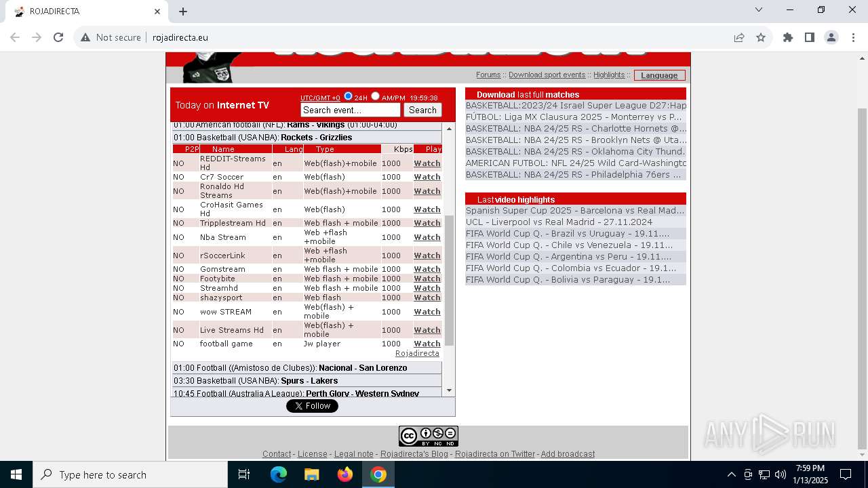
Task: Open the Language selector
Action: point(660,75)
